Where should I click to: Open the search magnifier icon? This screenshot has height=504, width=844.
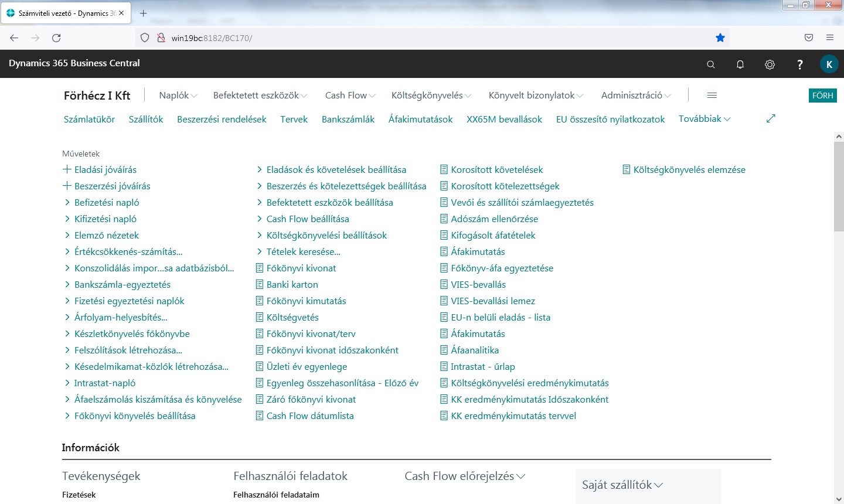click(x=711, y=64)
